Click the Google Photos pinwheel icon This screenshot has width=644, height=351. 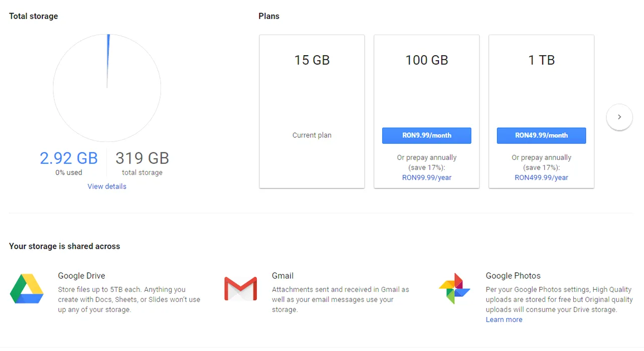(x=454, y=289)
